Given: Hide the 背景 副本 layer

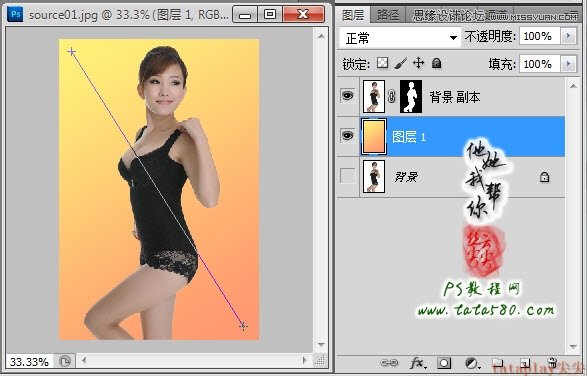Looking at the screenshot, I should (347, 96).
